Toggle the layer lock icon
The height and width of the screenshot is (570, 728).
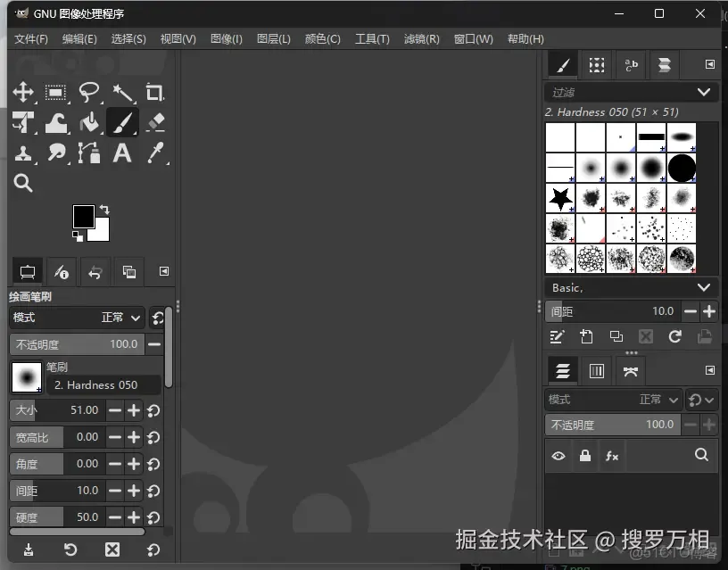click(x=584, y=456)
